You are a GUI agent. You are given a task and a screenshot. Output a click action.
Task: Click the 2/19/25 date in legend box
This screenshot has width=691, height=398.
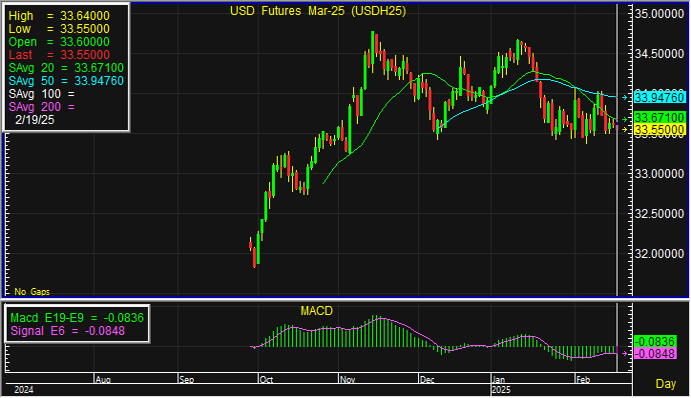[34, 120]
